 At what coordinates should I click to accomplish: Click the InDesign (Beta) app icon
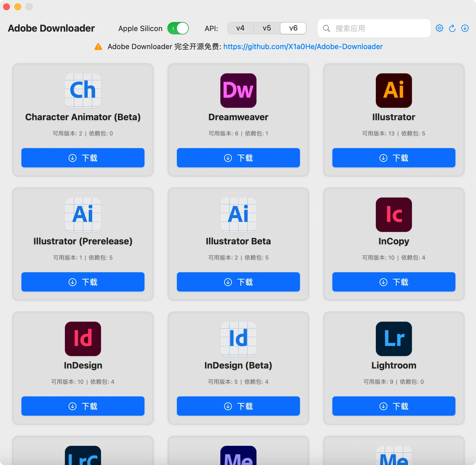point(238,339)
